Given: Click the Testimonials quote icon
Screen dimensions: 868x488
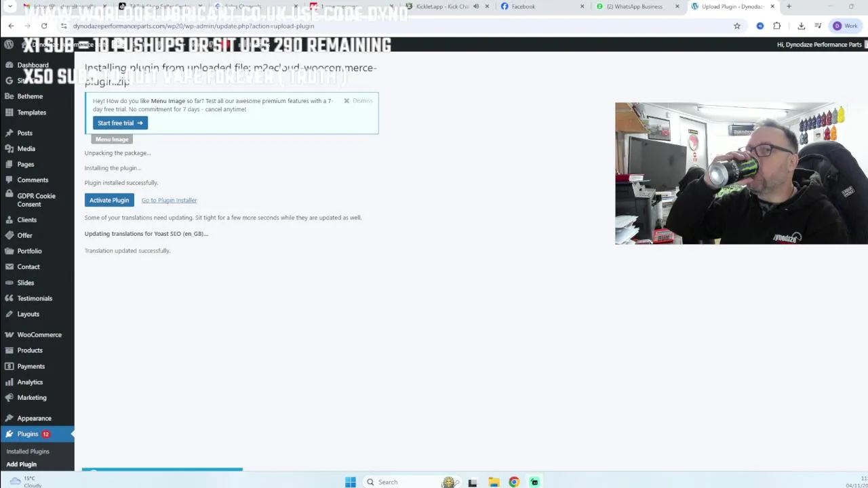Looking at the screenshot, I should coord(9,298).
